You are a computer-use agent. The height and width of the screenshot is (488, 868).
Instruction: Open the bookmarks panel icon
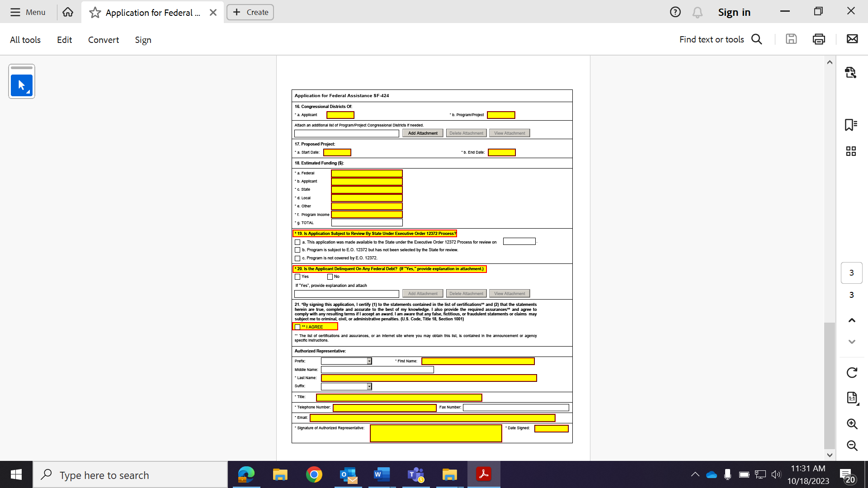pos(851,125)
